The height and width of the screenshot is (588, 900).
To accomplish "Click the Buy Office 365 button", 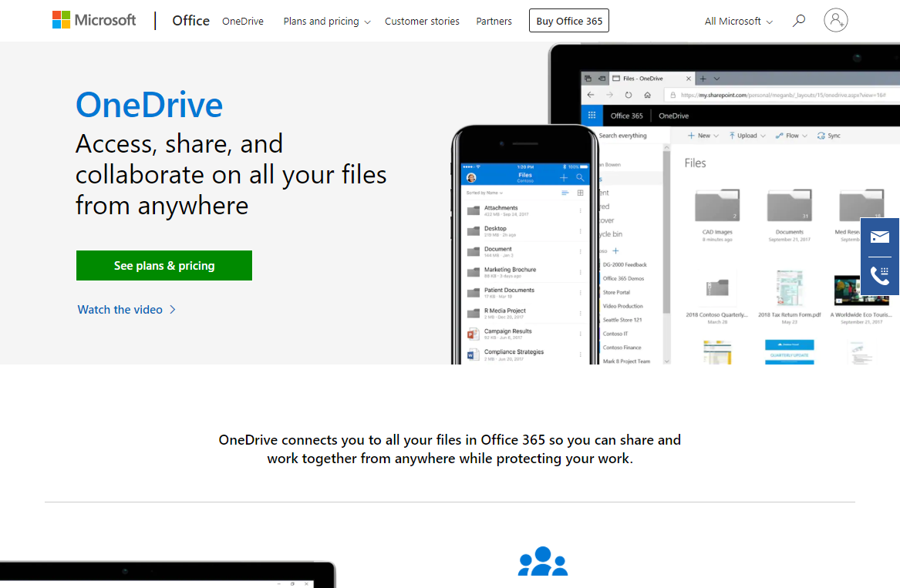I will coord(569,21).
